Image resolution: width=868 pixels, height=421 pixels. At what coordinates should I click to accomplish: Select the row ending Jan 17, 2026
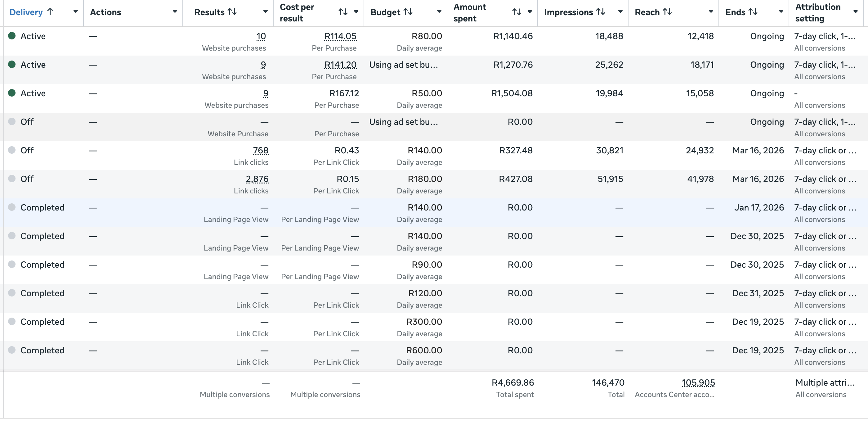click(759, 207)
